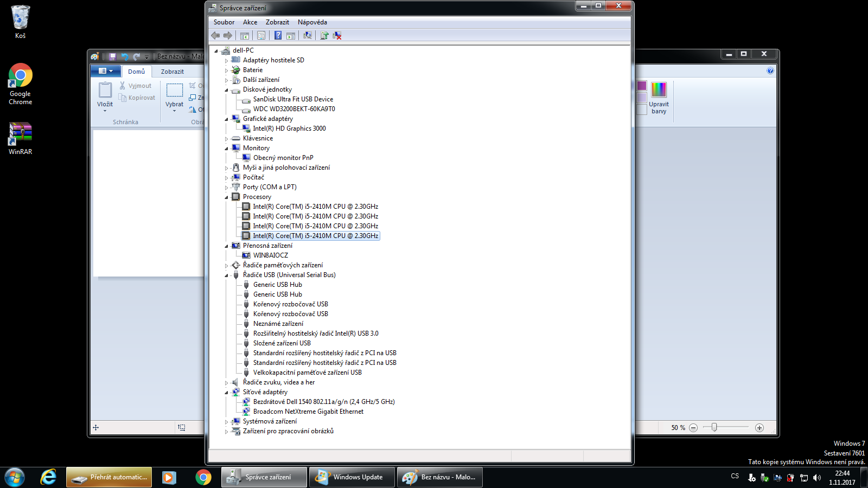Open the Windows Start button
Viewport: 868px width, 488px height.
[x=15, y=478]
